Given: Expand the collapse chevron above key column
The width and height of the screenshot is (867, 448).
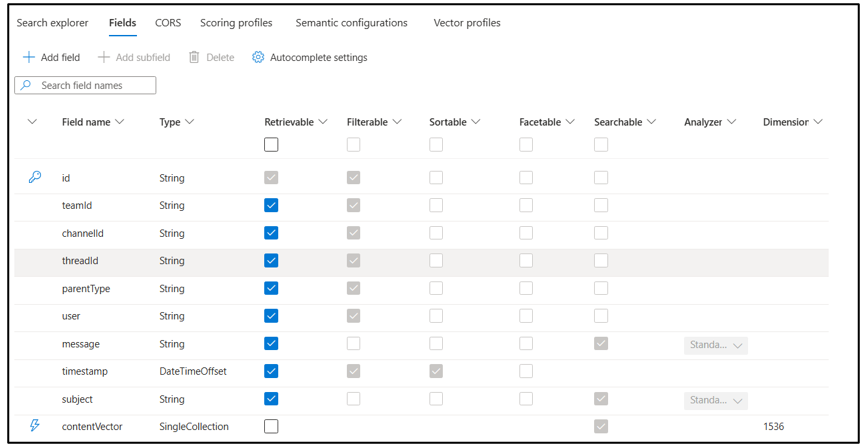Looking at the screenshot, I should pyautogui.click(x=32, y=122).
